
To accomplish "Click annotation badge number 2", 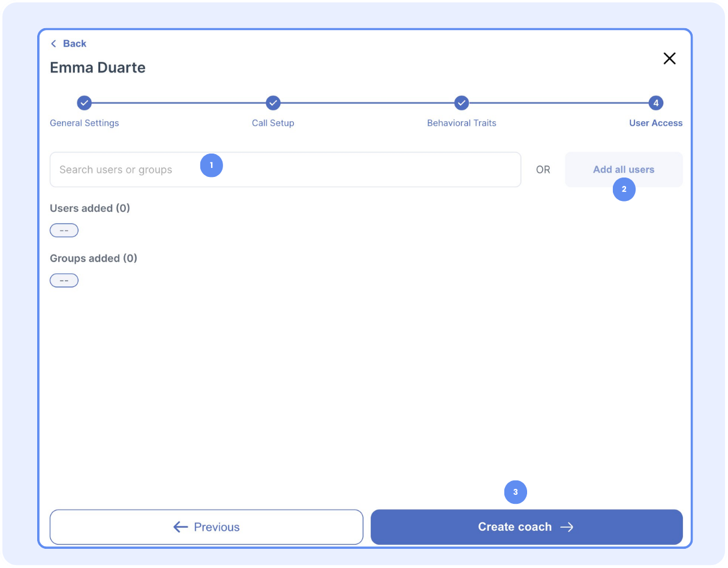I will (624, 190).
